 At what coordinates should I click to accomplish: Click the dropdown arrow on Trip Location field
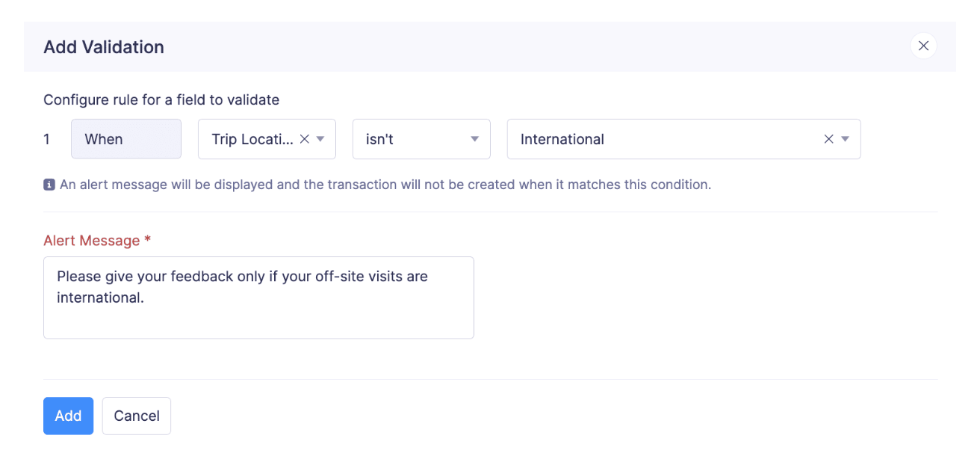pos(320,138)
